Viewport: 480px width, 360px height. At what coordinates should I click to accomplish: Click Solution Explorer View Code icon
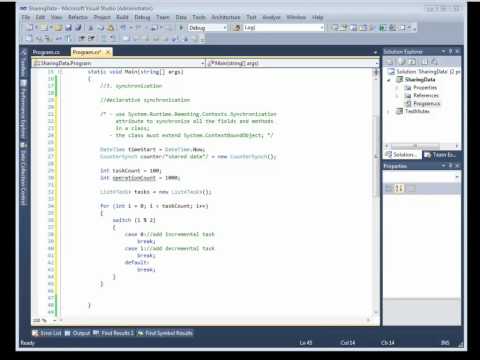click(x=424, y=62)
